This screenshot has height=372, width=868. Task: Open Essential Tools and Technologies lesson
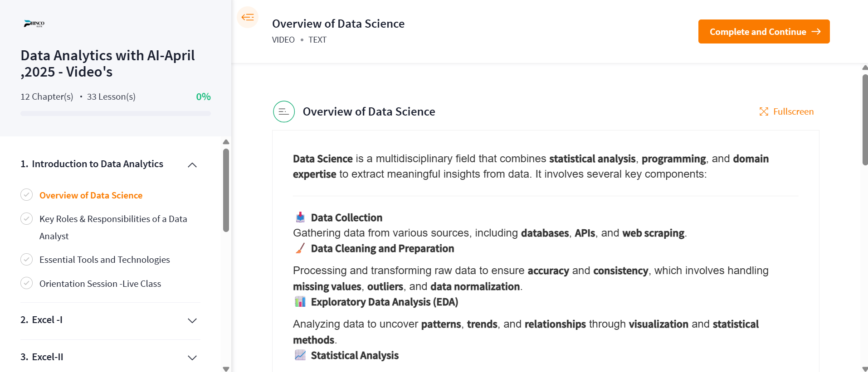105,260
